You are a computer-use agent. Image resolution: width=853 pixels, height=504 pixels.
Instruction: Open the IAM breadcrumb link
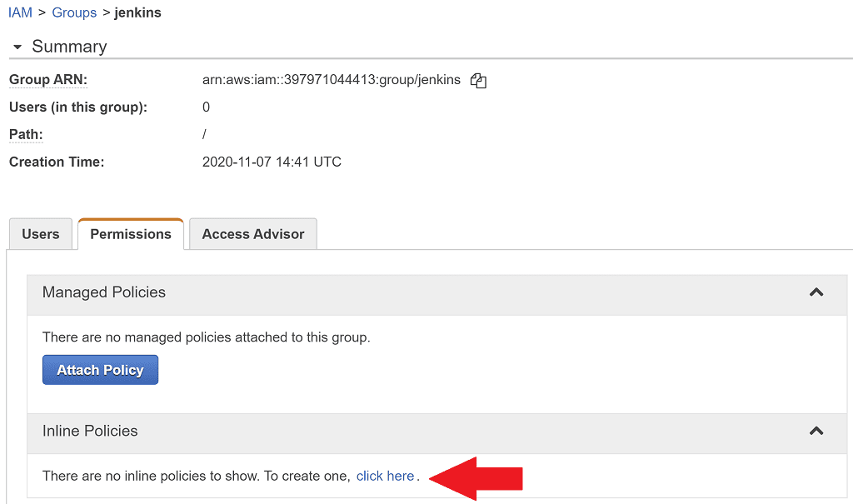19,12
